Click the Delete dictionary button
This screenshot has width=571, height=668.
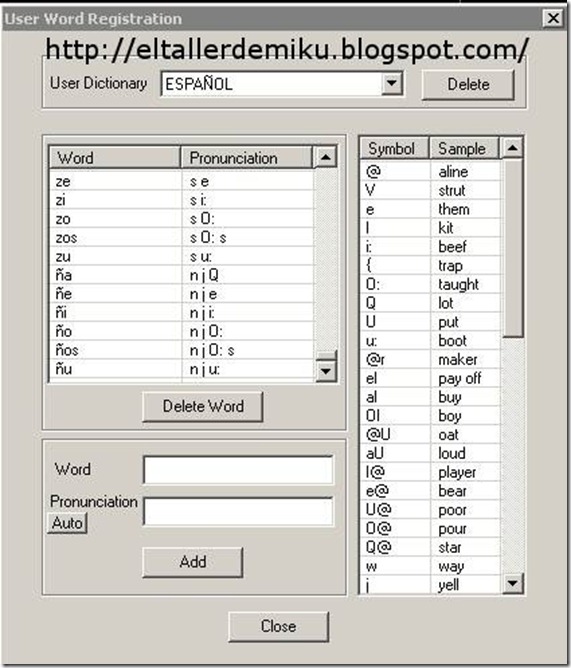(x=468, y=84)
